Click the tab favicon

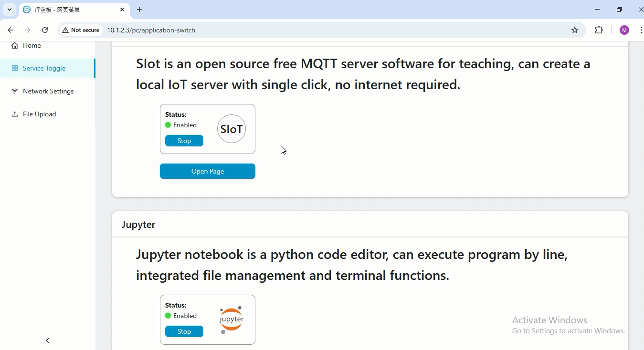[x=27, y=10]
